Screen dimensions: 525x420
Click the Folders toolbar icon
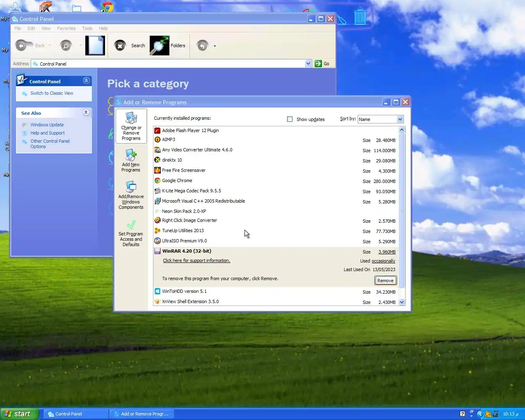tap(160, 46)
